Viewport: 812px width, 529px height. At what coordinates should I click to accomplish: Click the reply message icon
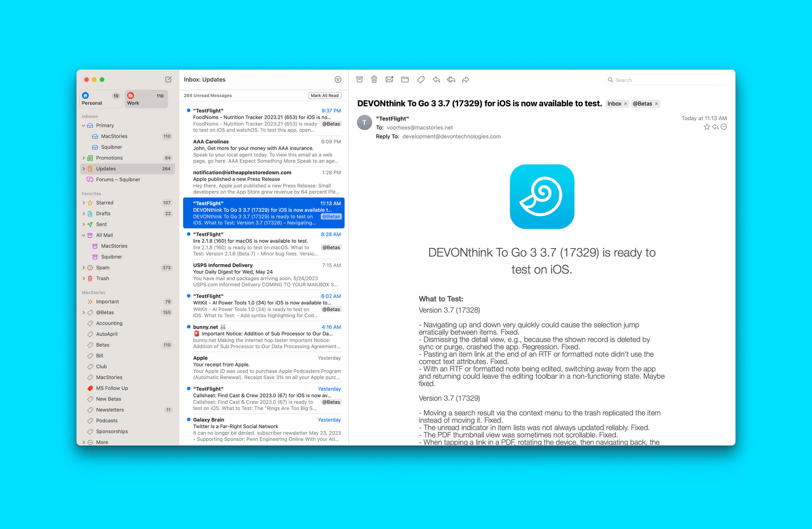436,80
